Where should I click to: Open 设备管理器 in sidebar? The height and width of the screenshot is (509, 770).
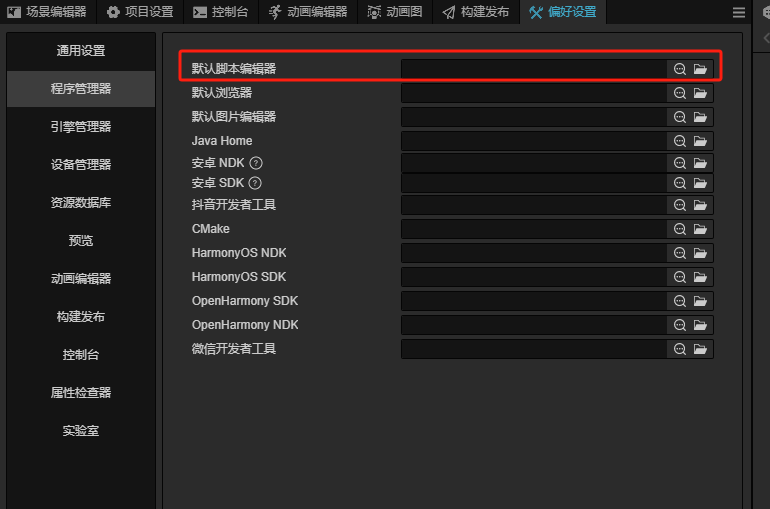pyautogui.click(x=81, y=164)
